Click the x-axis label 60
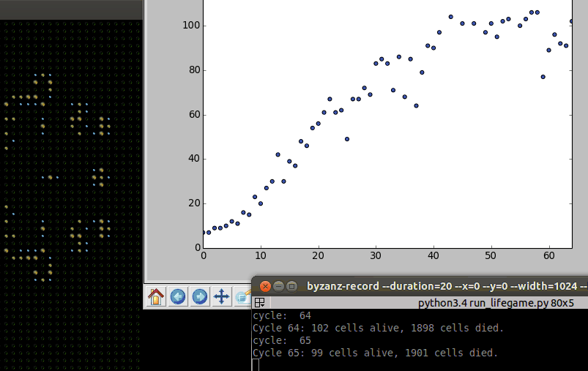 click(x=548, y=255)
